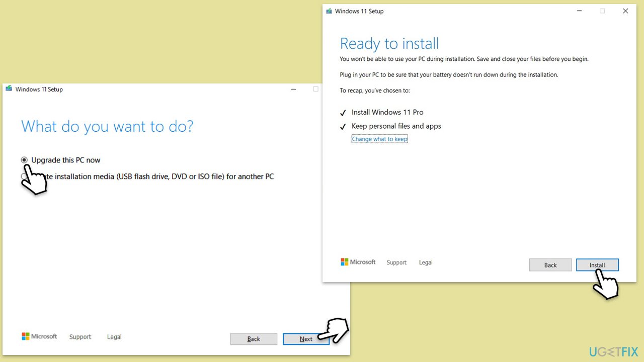Screen dimensions: 644x362
Task: Click Setup icon in left window title bar
Action: 9,89
